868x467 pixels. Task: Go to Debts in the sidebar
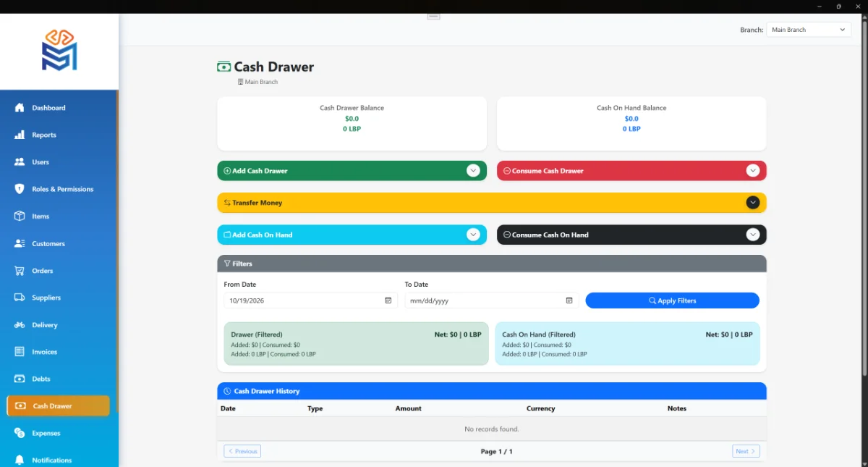pos(58,379)
